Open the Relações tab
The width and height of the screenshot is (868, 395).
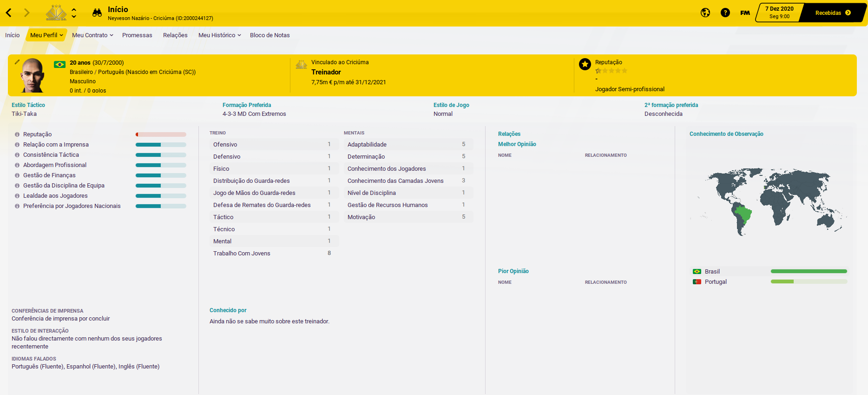[x=175, y=35]
